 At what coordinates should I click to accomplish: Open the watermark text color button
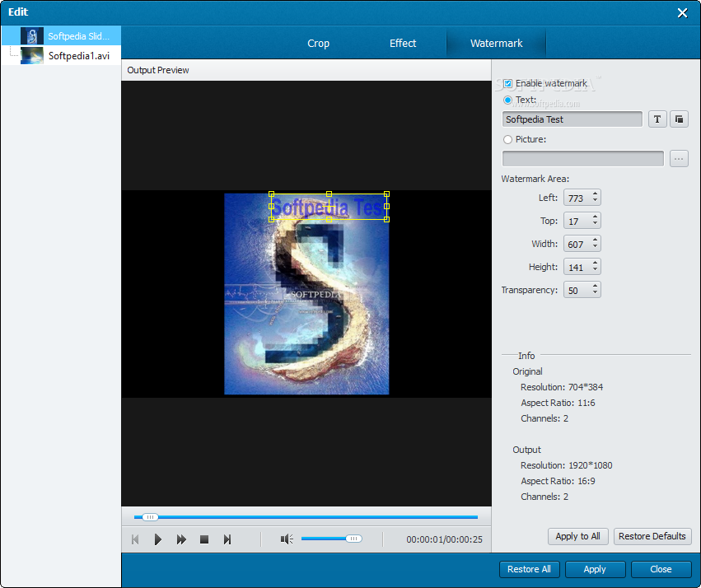coord(679,119)
